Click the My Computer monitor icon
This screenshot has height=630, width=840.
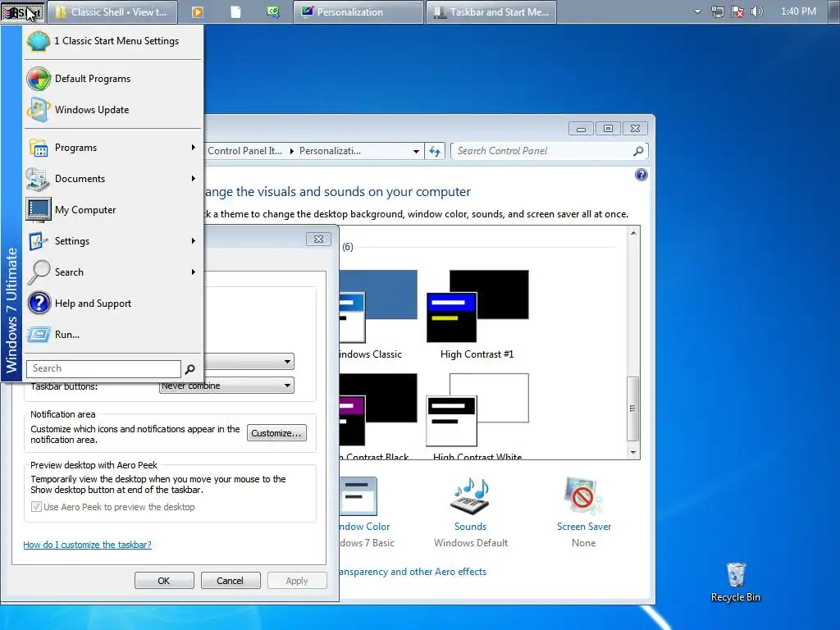(x=39, y=210)
